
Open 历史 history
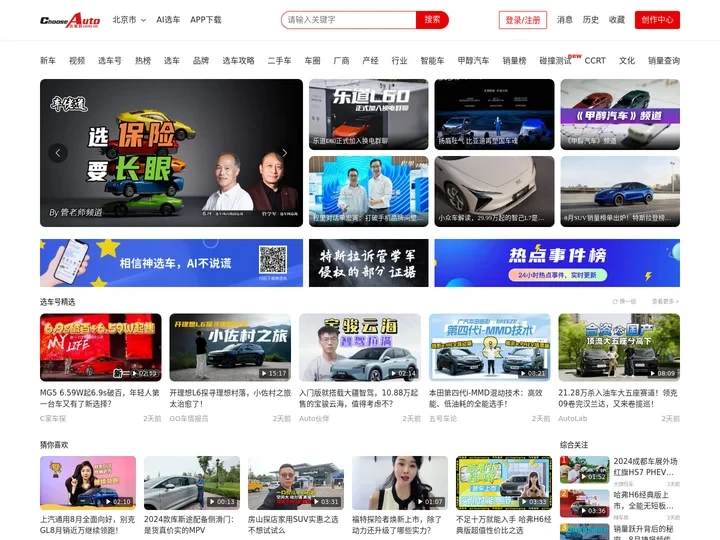pyautogui.click(x=591, y=20)
